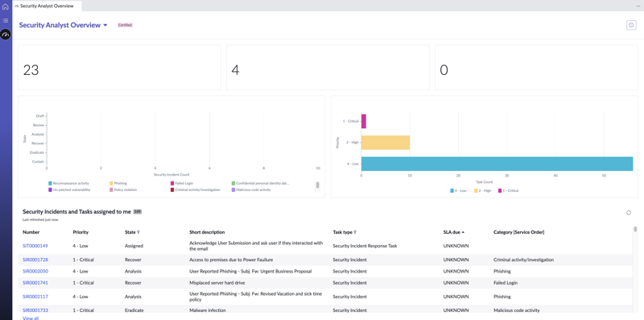Screen dimensions: 644x320
Task: Select the dashboard gauge icon in sidebar
Action: (6, 35)
